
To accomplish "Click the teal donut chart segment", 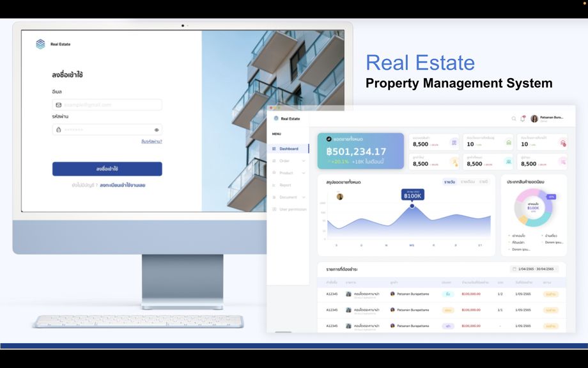I will coord(539,221).
